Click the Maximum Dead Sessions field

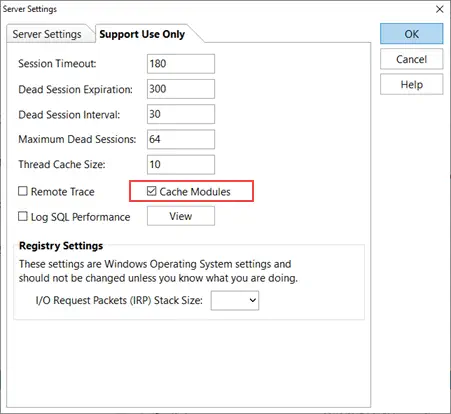tap(181, 139)
